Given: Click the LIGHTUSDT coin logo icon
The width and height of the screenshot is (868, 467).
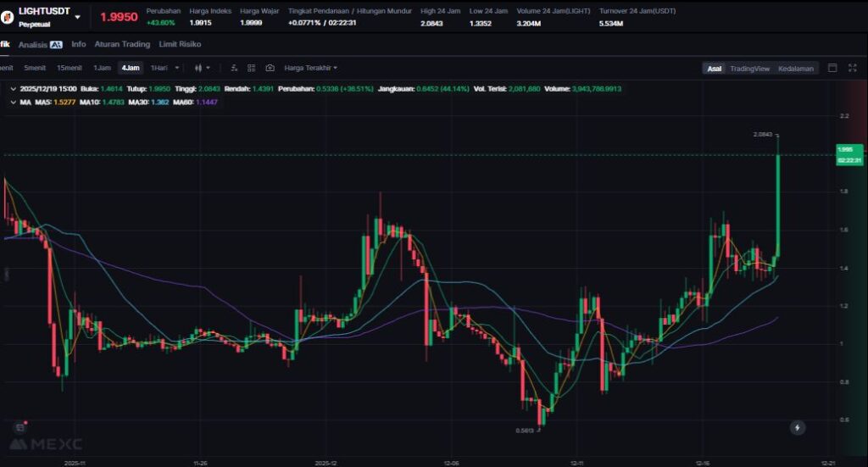Looking at the screenshot, I should [7, 16].
